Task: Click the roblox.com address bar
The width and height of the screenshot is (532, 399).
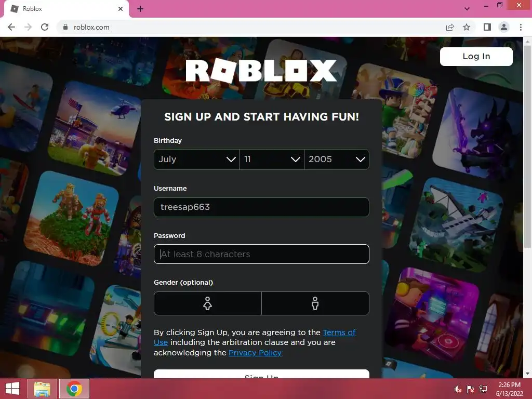Action: tap(251, 27)
